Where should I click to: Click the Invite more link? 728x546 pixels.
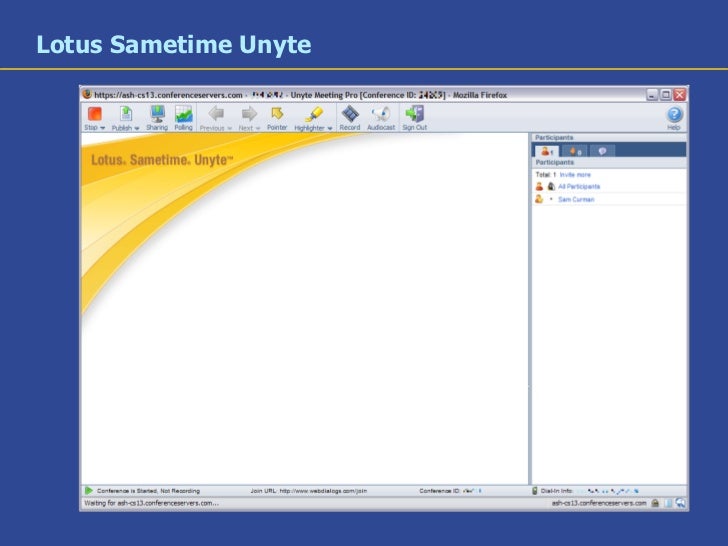click(x=575, y=175)
